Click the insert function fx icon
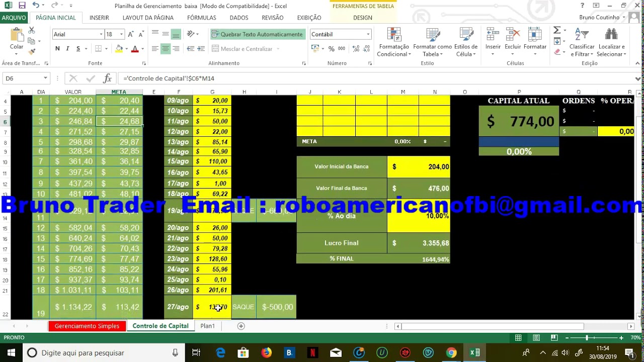 tap(107, 78)
